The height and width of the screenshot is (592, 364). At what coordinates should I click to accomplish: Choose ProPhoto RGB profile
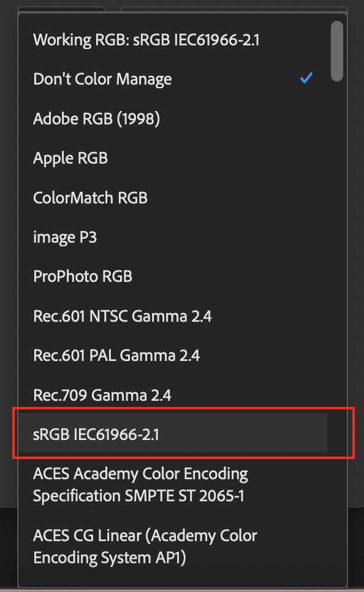(x=173, y=276)
